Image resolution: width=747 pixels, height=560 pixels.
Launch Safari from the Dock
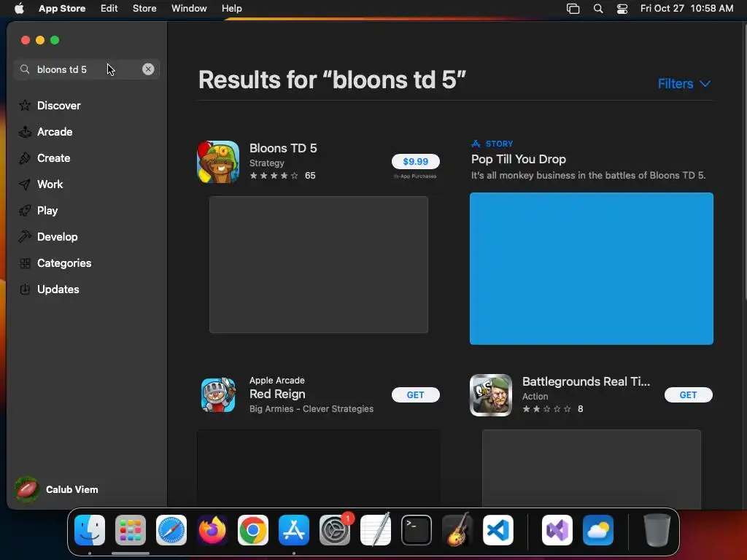(171, 530)
